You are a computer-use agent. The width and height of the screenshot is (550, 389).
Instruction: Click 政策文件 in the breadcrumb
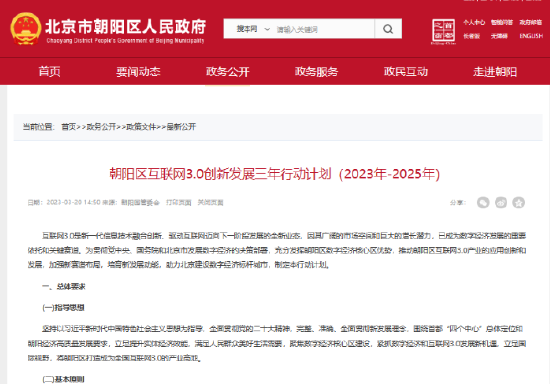(141, 127)
